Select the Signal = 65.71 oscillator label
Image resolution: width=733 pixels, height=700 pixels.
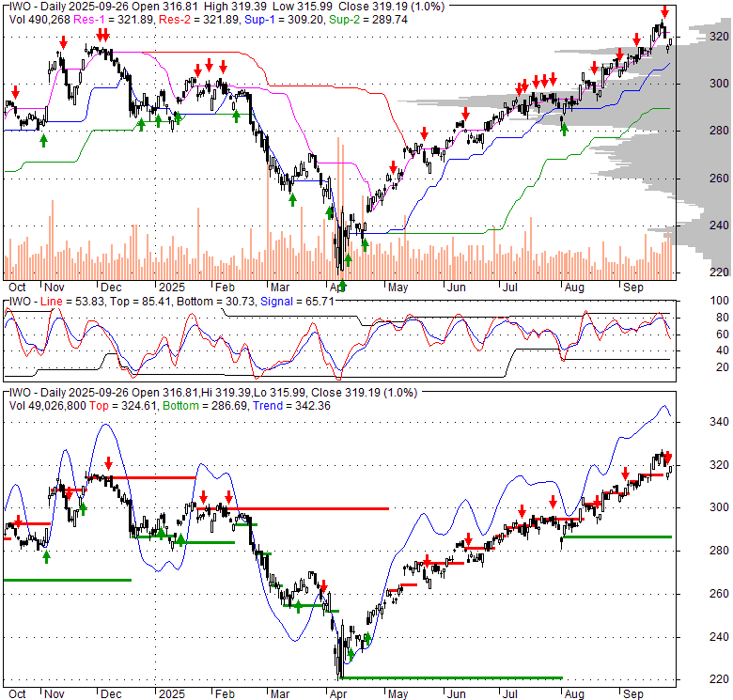297,302
